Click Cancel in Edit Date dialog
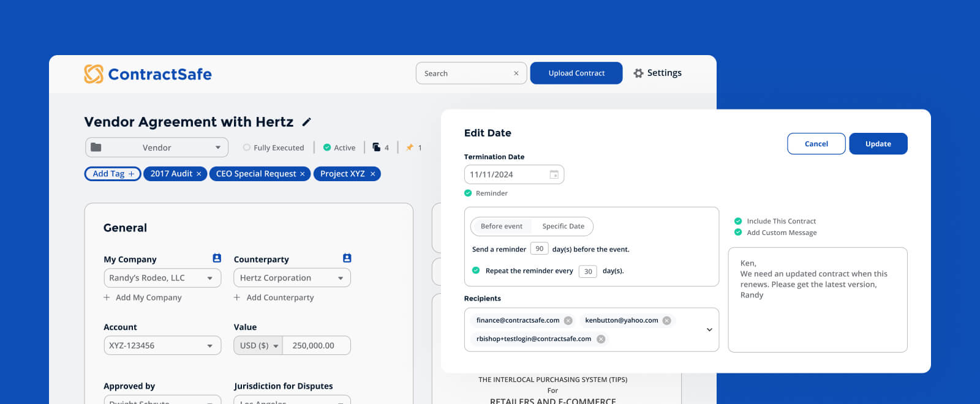 (816, 144)
